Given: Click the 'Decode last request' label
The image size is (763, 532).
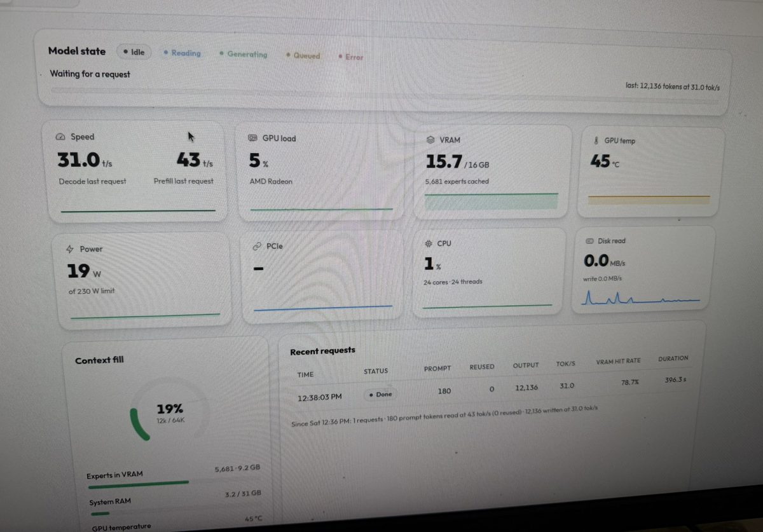Looking at the screenshot, I should click(92, 181).
